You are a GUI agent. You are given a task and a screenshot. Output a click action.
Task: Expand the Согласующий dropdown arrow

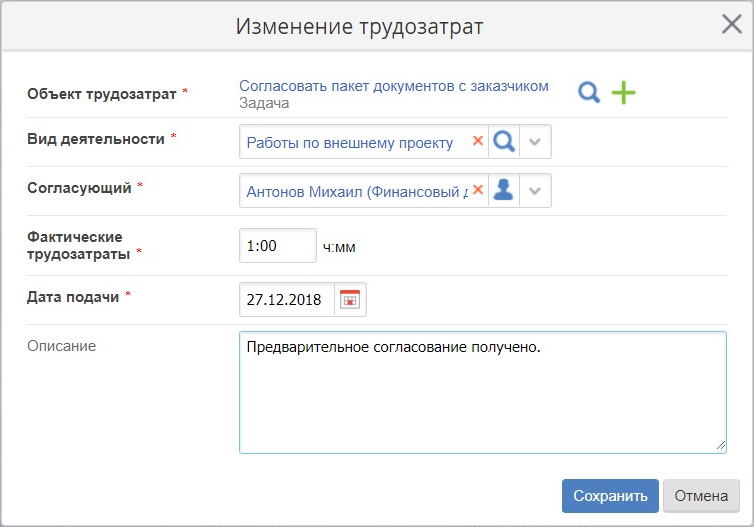pos(535,190)
